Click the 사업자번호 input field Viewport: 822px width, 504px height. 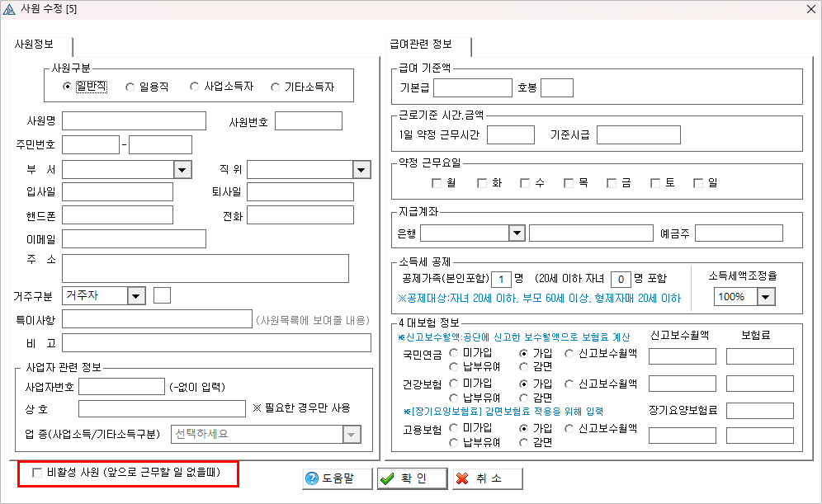pyautogui.click(x=121, y=387)
